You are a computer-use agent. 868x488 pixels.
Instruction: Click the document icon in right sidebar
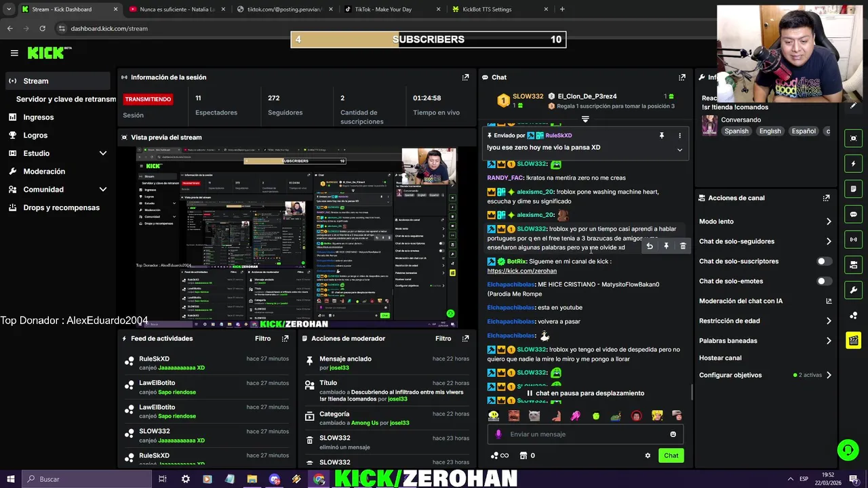click(x=853, y=189)
